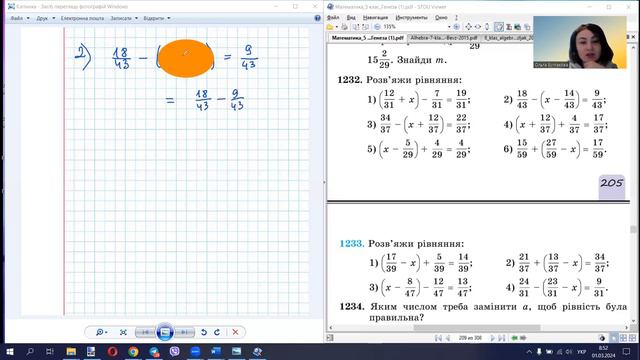Click the fit height icon
The width and height of the screenshot is (640, 360).
(487, 27)
